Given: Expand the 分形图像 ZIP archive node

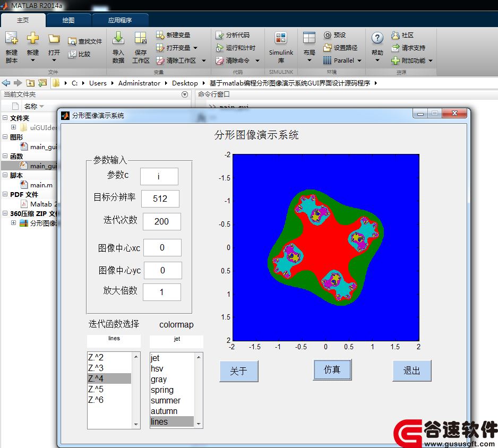Looking at the screenshot, I should coord(13,222).
